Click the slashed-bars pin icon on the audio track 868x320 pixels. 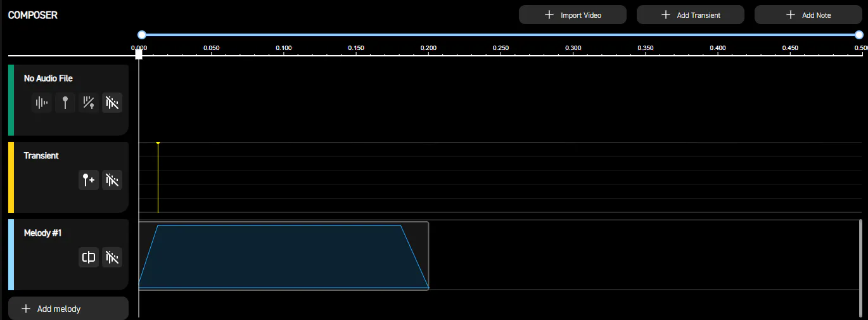pyautogui.click(x=89, y=103)
